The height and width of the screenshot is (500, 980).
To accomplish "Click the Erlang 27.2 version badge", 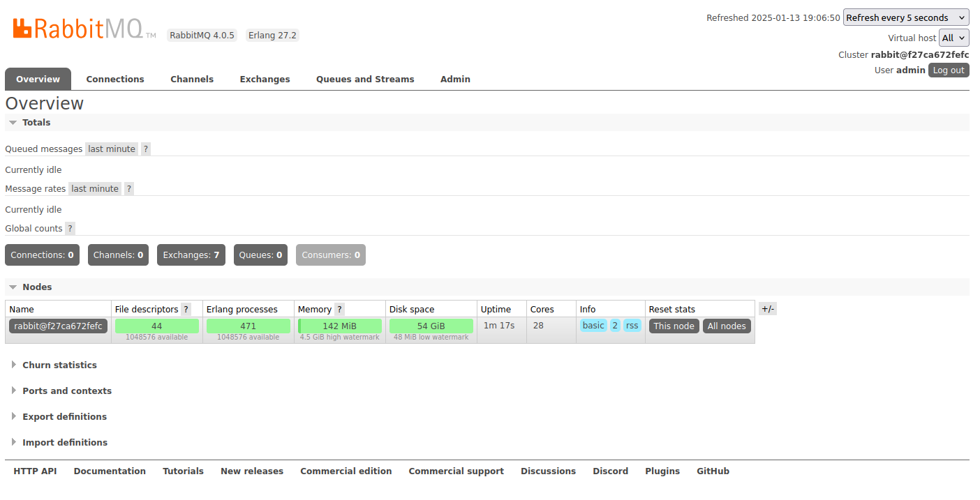I will (x=272, y=35).
